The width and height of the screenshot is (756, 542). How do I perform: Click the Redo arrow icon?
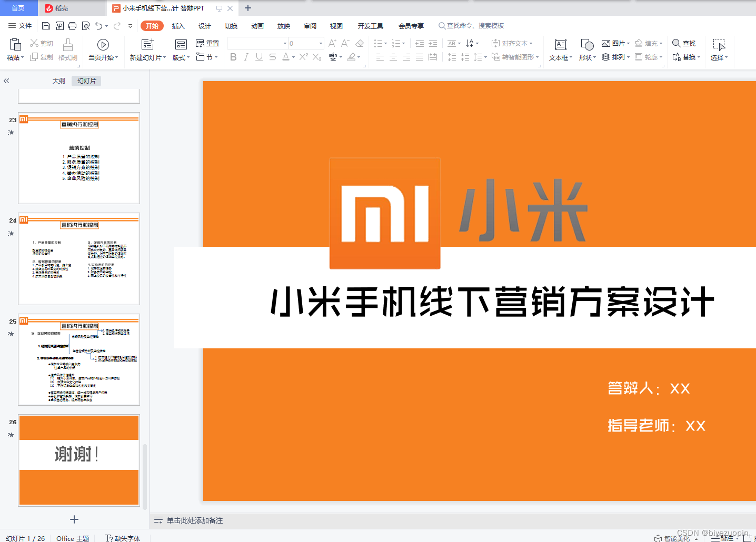(117, 26)
